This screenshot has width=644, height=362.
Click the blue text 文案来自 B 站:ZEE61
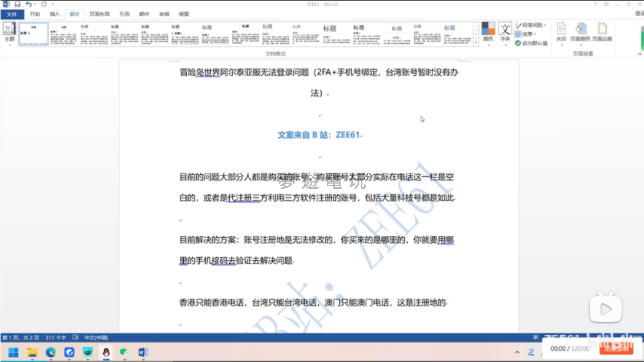pyautogui.click(x=320, y=135)
